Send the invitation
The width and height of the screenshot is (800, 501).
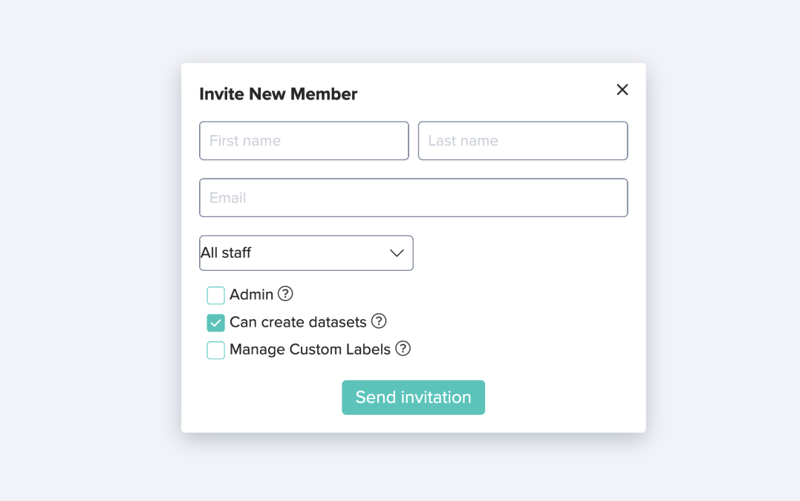[413, 397]
